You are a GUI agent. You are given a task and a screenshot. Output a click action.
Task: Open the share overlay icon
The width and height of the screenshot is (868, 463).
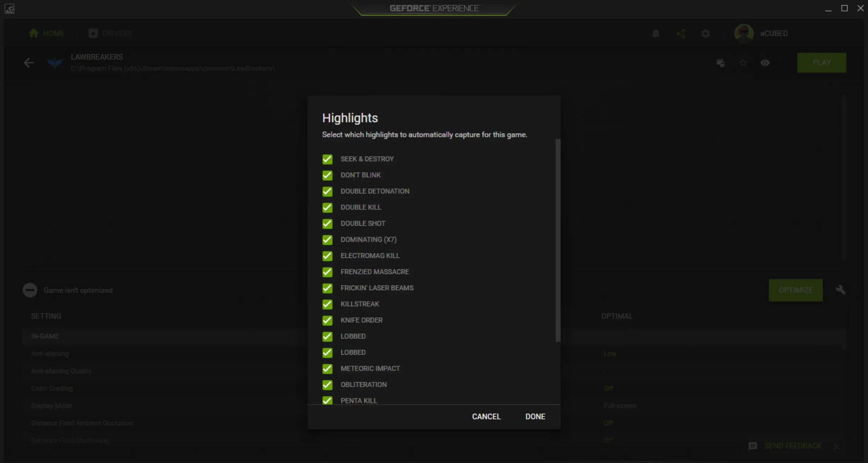coord(681,33)
